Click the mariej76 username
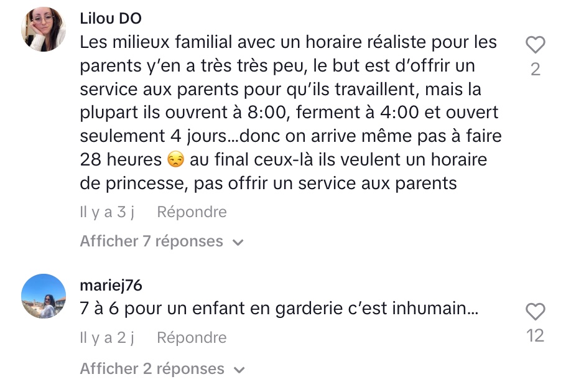571x392 pixels. point(111,286)
